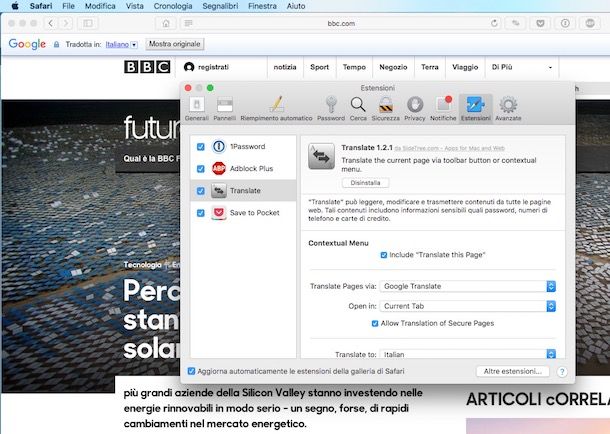610x434 pixels.
Task: Toggle Include "Translate this Page" checkbox
Action: tap(384, 255)
